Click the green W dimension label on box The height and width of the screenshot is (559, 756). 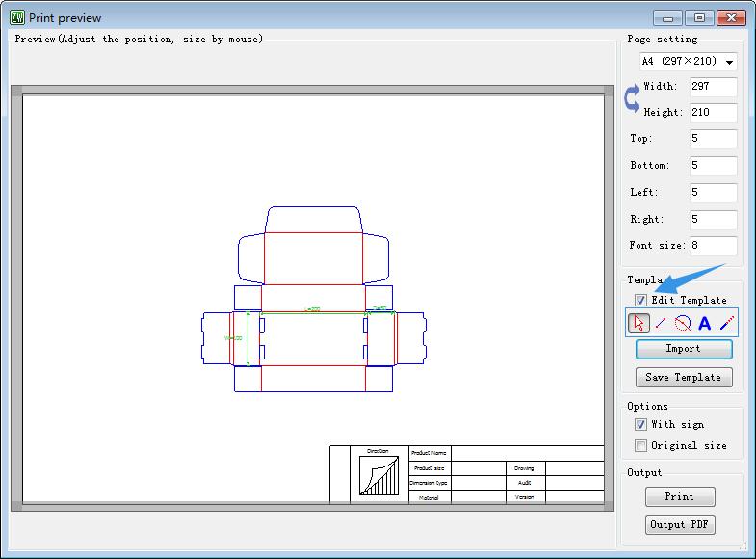pos(233,338)
